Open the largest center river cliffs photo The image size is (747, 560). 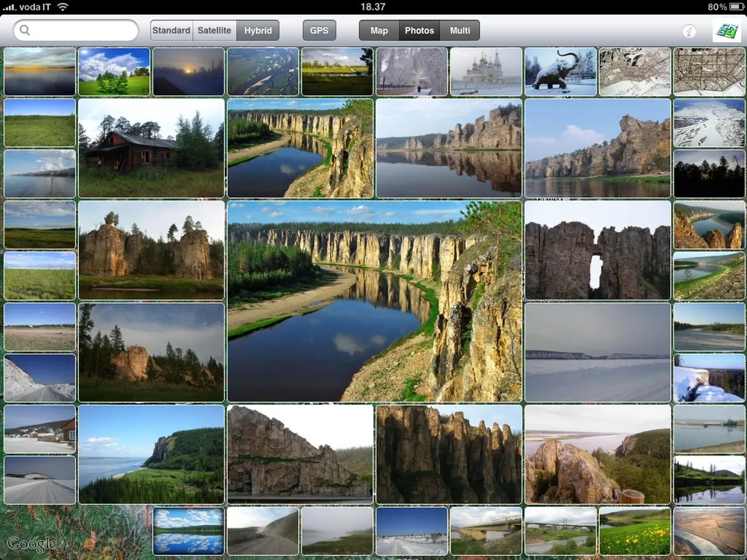(375, 302)
